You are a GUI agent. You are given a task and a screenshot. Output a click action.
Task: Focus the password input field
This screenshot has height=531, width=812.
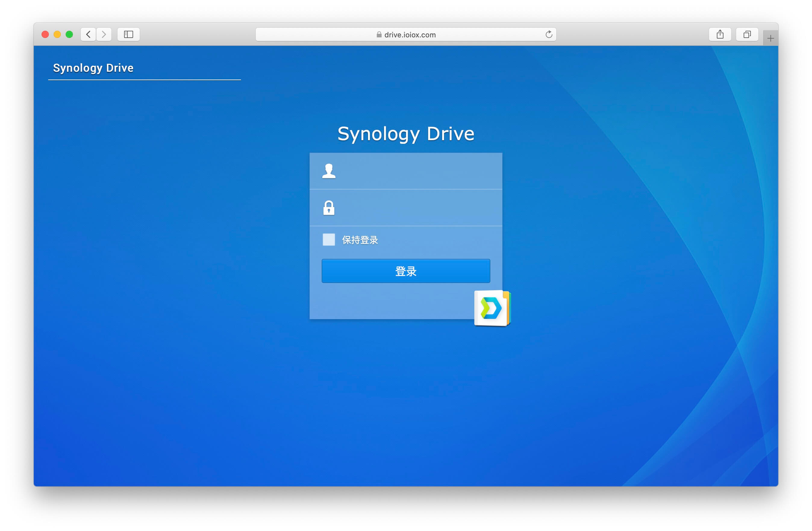[x=406, y=208]
